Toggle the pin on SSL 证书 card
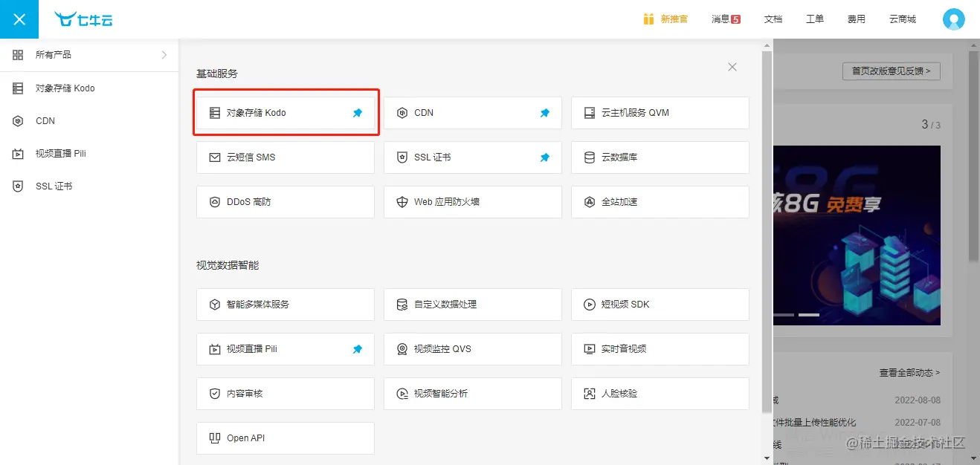This screenshot has width=980, height=465. click(545, 157)
